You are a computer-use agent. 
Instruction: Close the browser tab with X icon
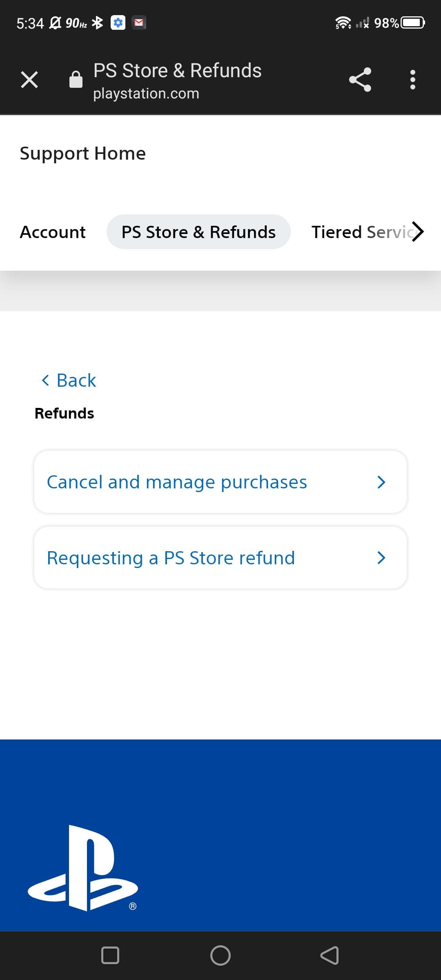(29, 80)
